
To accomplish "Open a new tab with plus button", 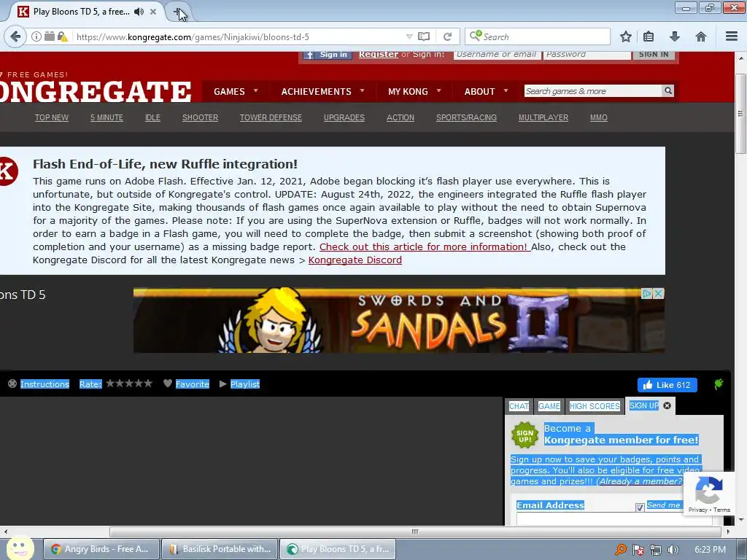I will (x=177, y=12).
